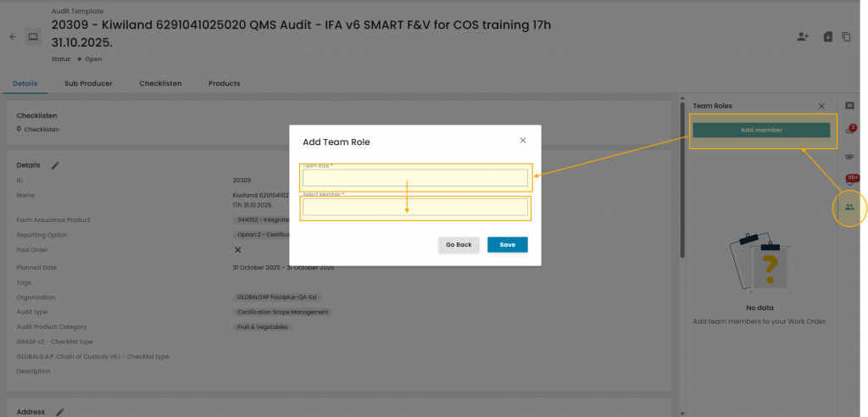
Task: Switch to the Checklisten tab
Action: pyautogui.click(x=160, y=84)
